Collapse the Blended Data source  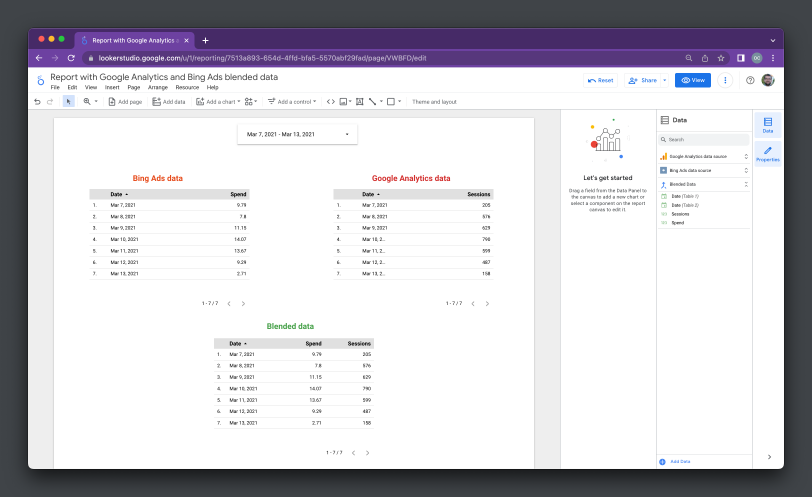[x=746, y=184]
